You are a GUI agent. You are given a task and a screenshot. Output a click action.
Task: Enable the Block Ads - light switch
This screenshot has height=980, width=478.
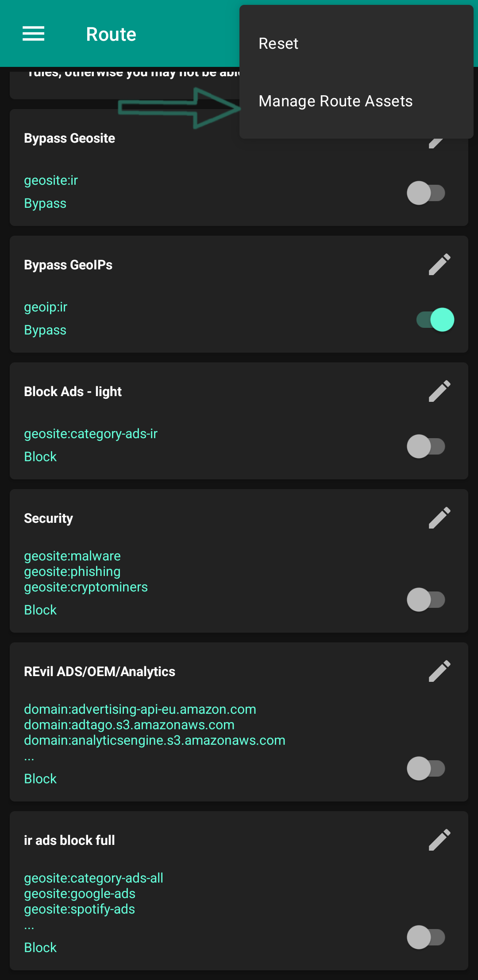[x=426, y=447]
